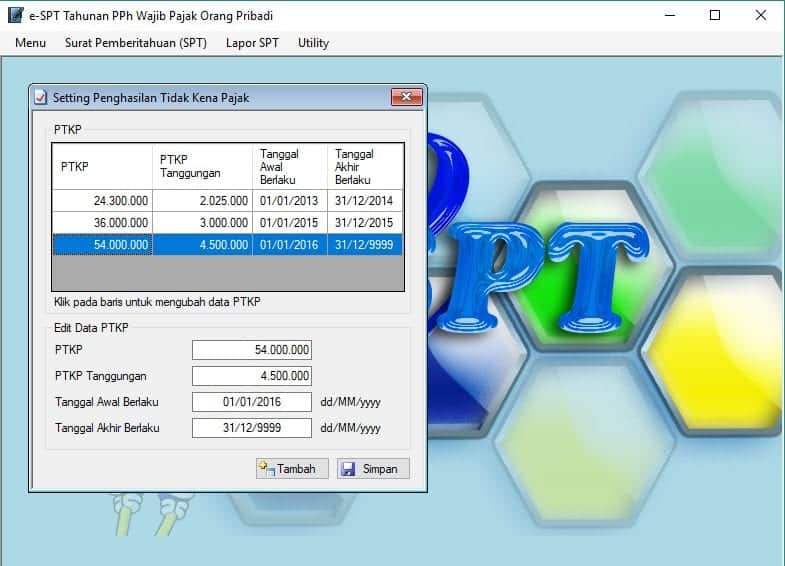Click the 4.500.000 tanggungan cell in the table
Viewport: 785px width, 566px height.
pos(203,245)
